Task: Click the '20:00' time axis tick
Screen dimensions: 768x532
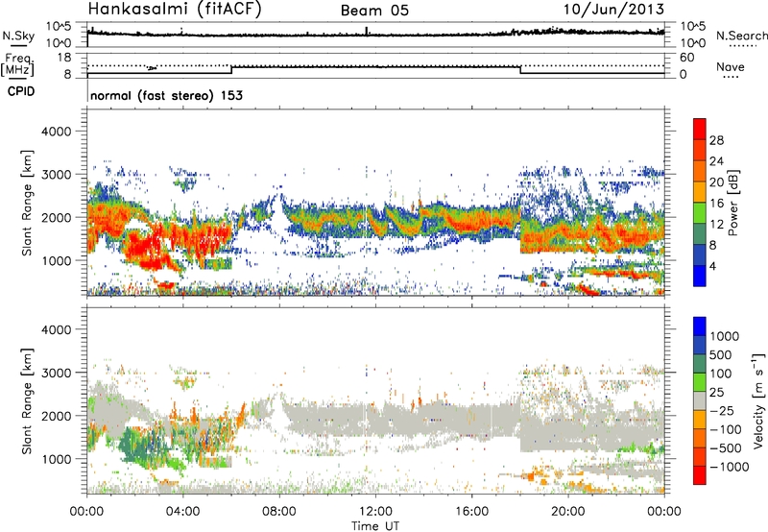Action: click(x=568, y=512)
